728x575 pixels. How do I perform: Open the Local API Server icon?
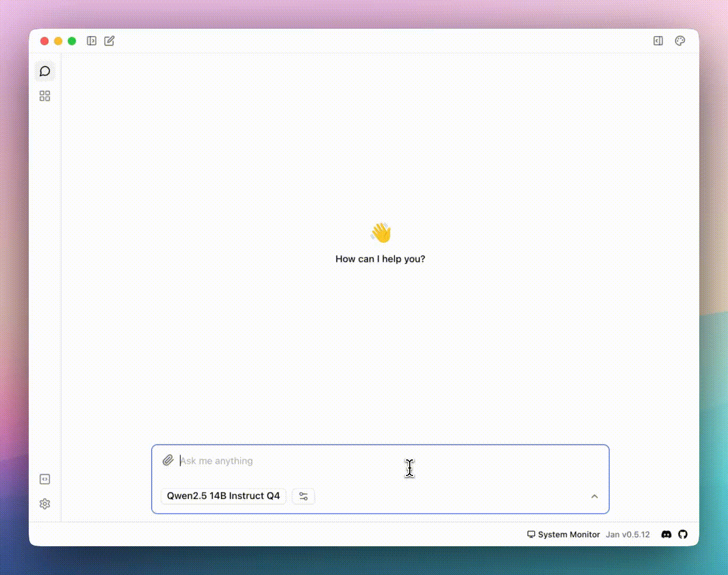pos(45,479)
